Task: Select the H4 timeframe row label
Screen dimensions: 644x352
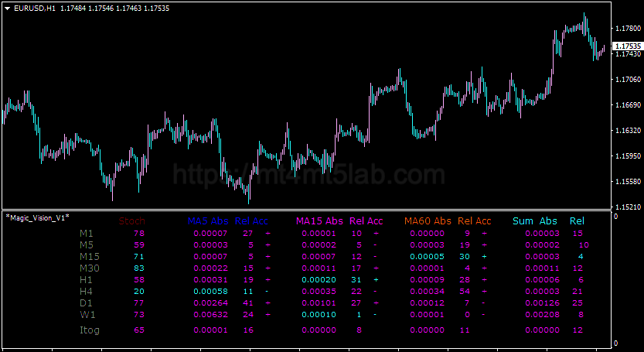Action: click(x=87, y=291)
